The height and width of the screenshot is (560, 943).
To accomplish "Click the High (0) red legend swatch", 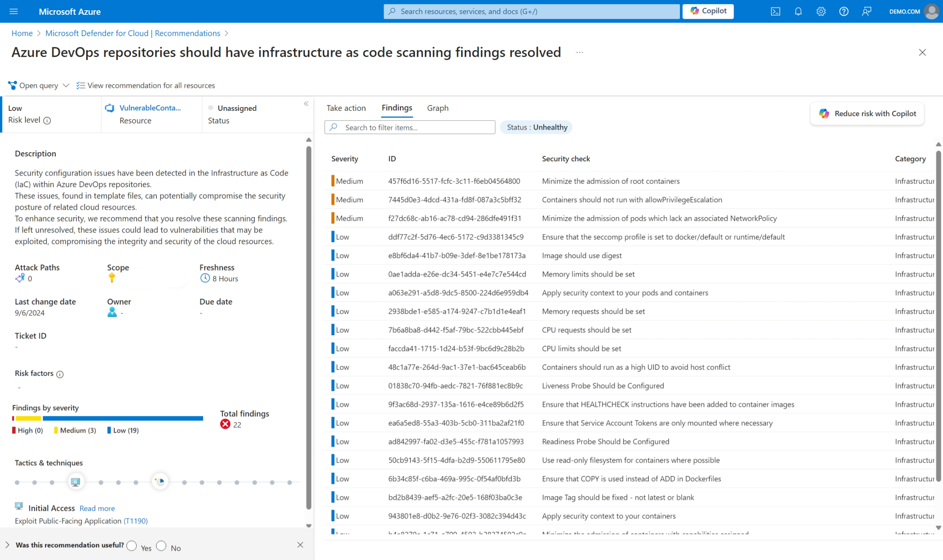I will click(x=14, y=430).
